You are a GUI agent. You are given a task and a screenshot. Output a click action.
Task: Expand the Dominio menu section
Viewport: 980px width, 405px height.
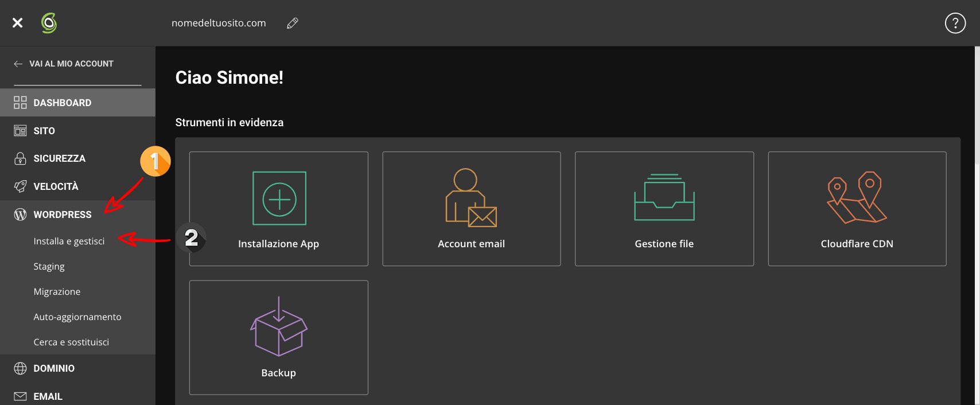click(x=77, y=368)
